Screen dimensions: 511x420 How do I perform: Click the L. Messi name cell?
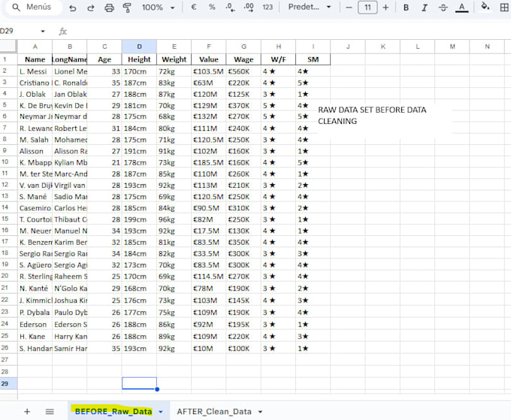tap(35, 71)
